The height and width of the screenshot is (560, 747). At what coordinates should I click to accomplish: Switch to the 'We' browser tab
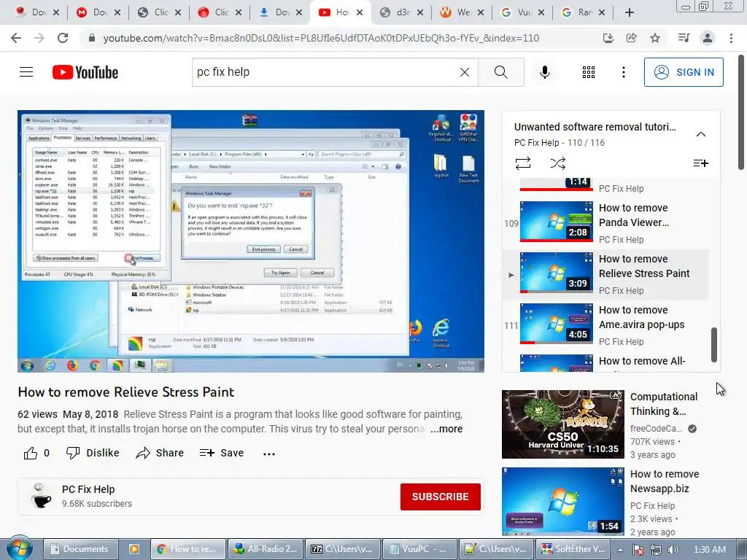pos(462,12)
